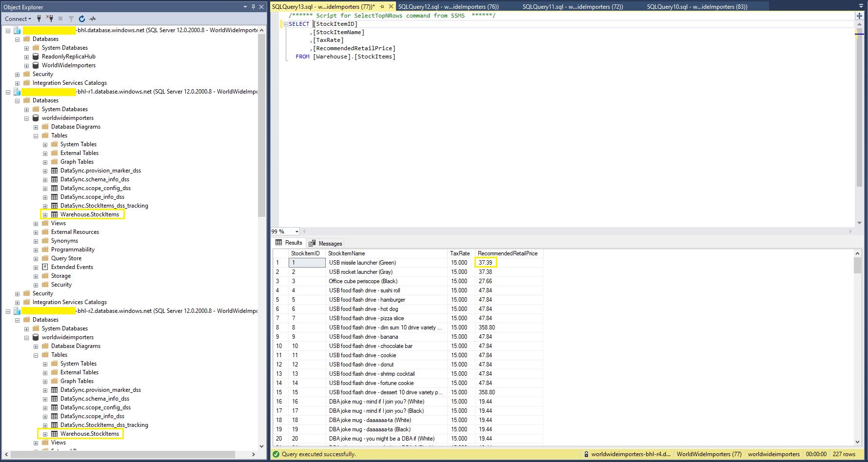
Task: Open the 99% zoom level dropdown
Action: (296, 231)
